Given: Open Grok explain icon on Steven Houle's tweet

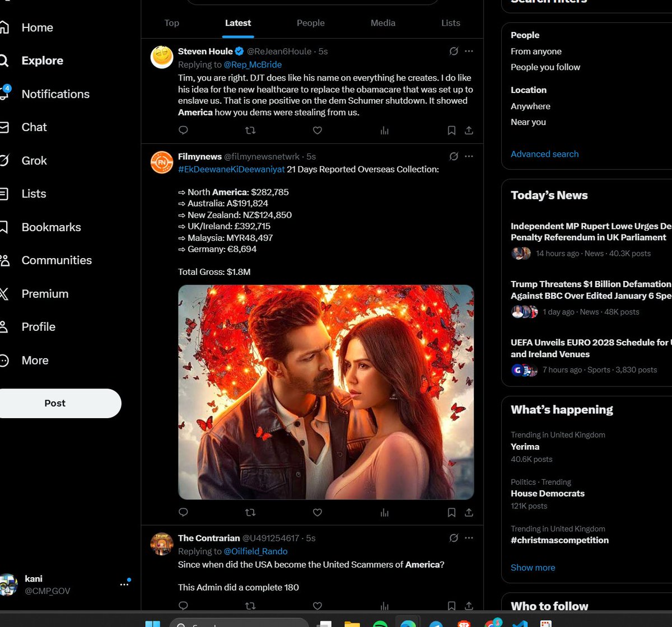Looking at the screenshot, I should 454,51.
